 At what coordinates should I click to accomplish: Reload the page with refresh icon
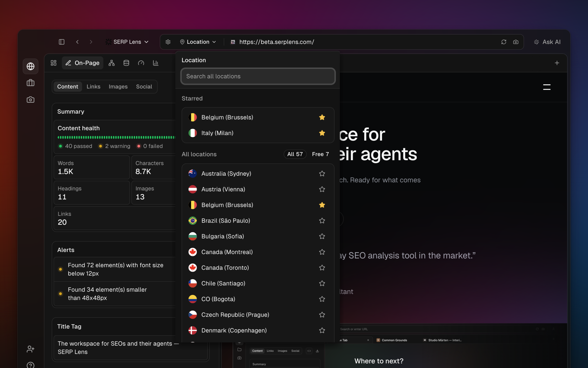coord(504,42)
